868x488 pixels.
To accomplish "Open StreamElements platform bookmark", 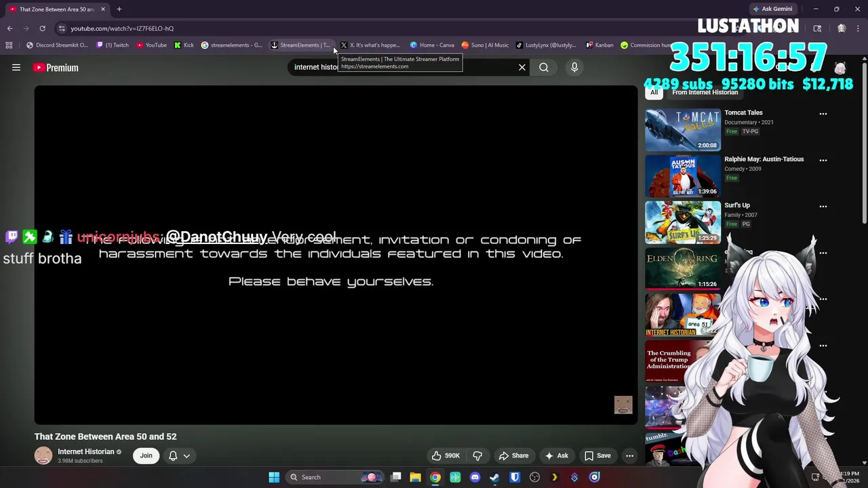I will click(x=300, y=45).
